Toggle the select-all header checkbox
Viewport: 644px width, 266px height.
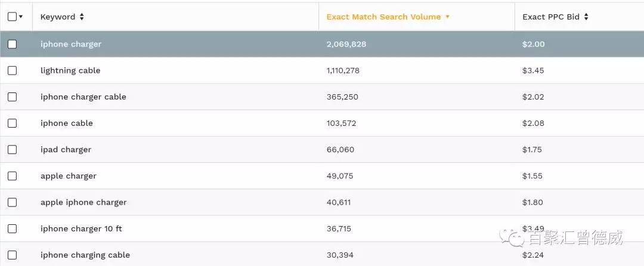(x=12, y=17)
